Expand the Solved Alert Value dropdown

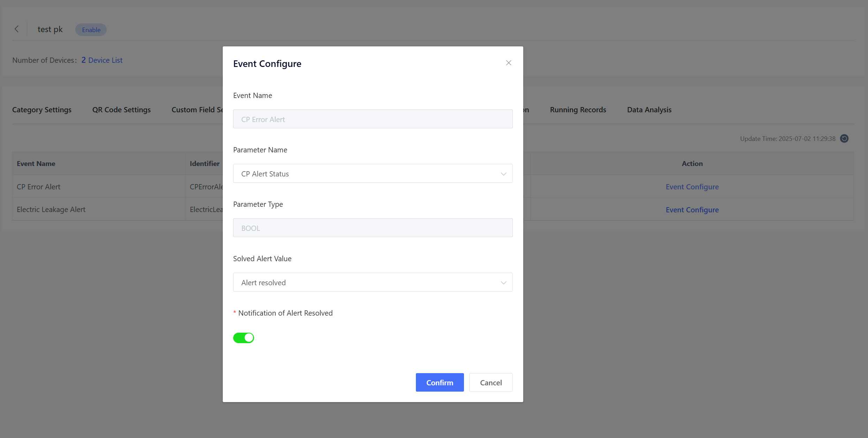coord(372,282)
